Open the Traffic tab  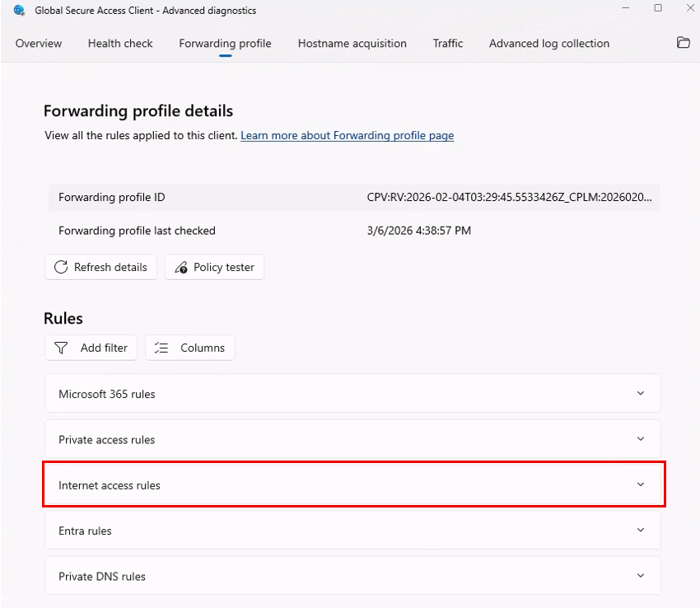click(x=448, y=44)
